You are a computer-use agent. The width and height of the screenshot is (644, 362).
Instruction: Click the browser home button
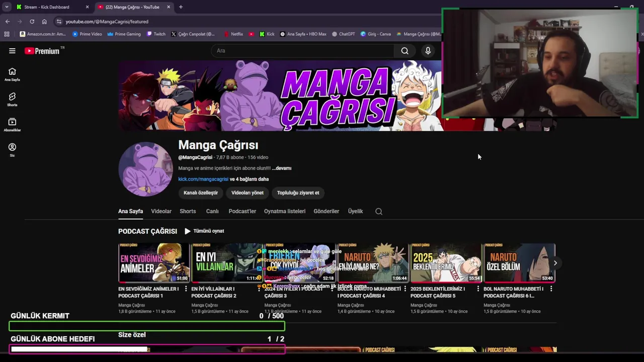[44, 22]
